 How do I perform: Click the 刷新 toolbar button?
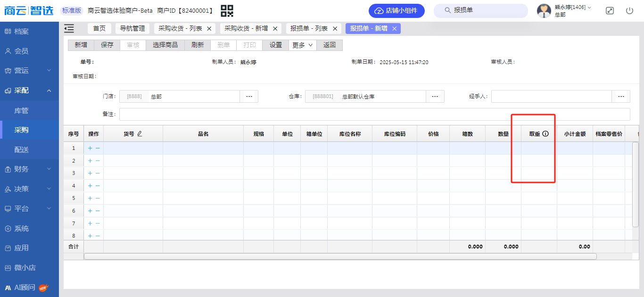coord(198,45)
